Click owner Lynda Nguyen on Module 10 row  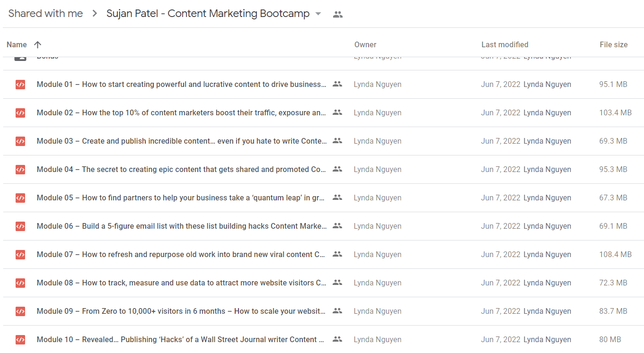378,340
